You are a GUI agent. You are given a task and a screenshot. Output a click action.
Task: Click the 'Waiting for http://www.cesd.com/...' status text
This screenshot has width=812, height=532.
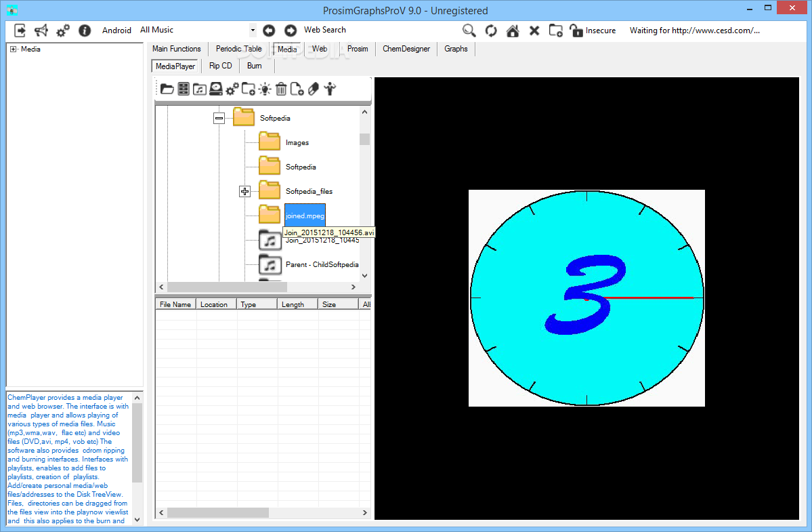pyautogui.click(x=694, y=30)
